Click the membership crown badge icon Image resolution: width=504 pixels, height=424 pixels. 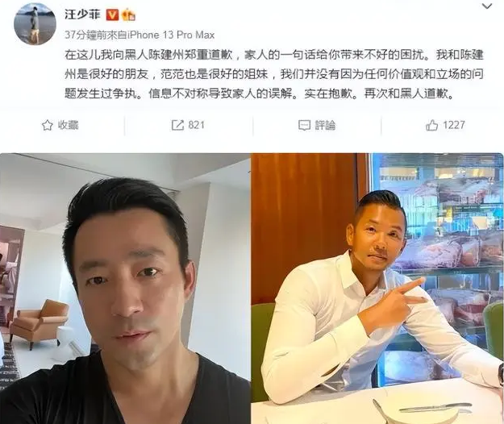[x=128, y=15]
